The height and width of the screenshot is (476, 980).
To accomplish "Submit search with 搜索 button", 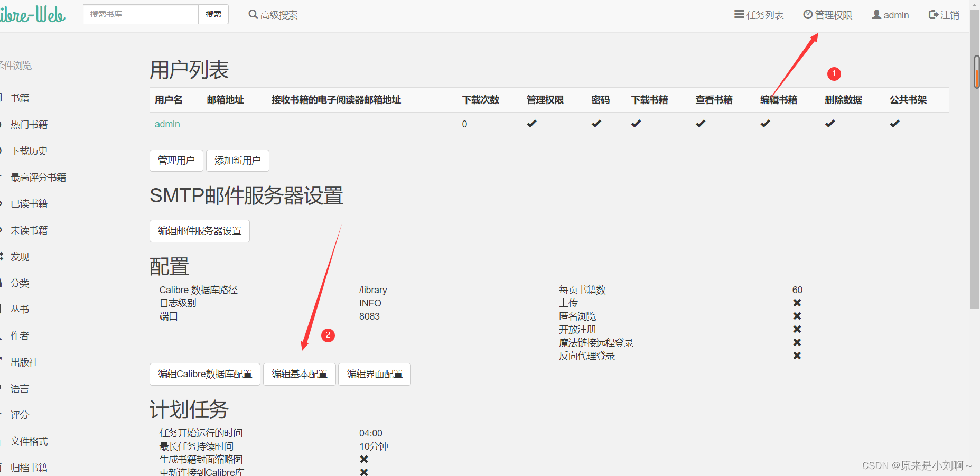I will tap(213, 14).
